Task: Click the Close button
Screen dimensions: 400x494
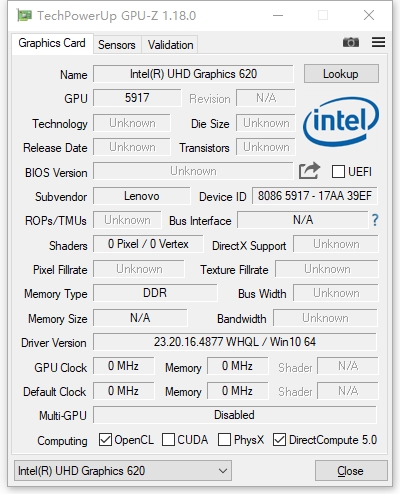Action: click(x=351, y=471)
